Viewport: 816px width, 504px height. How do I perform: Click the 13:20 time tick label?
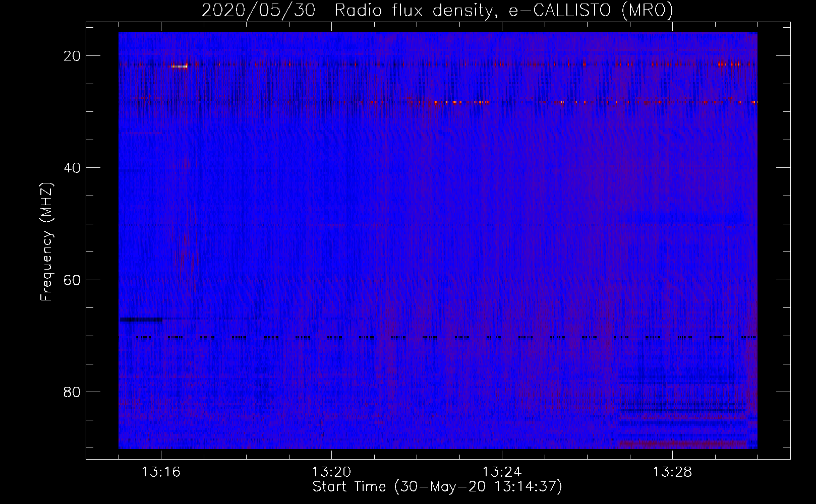click(x=331, y=472)
